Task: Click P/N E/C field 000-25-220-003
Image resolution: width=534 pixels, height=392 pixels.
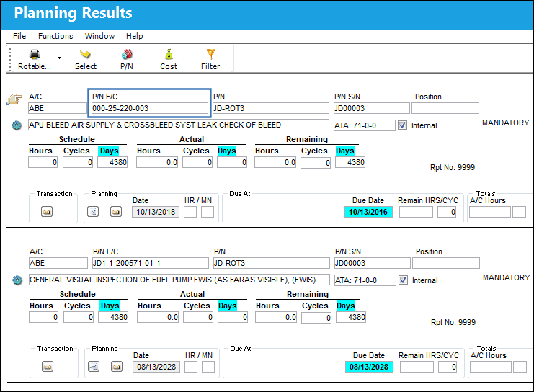Action: point(150,108)
